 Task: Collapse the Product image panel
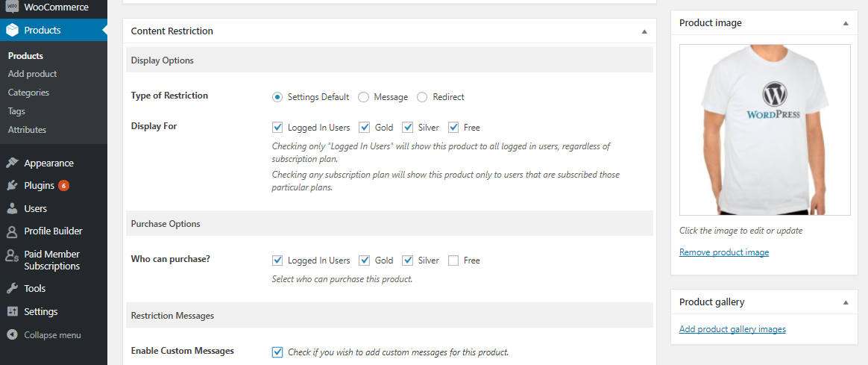click(x=846, y=23)
